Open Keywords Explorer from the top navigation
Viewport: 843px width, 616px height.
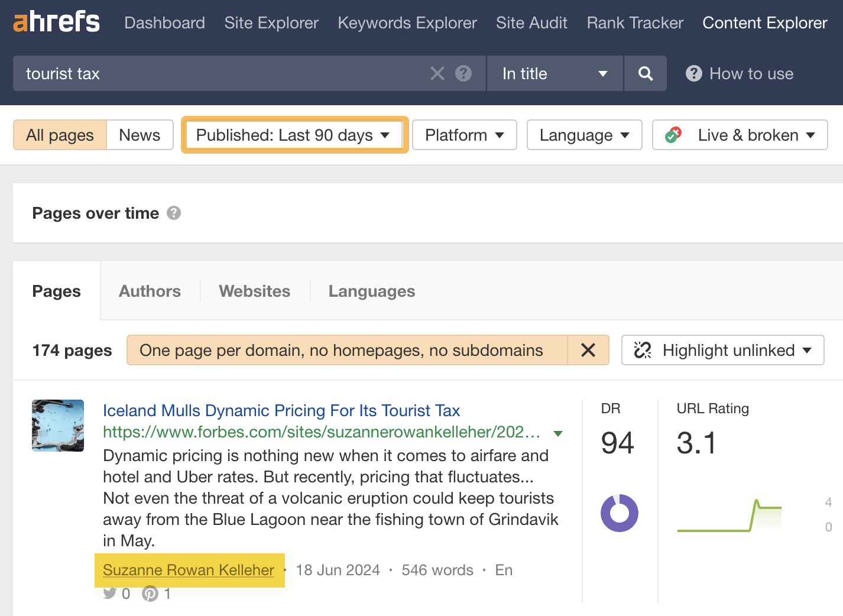click(407, 22)
